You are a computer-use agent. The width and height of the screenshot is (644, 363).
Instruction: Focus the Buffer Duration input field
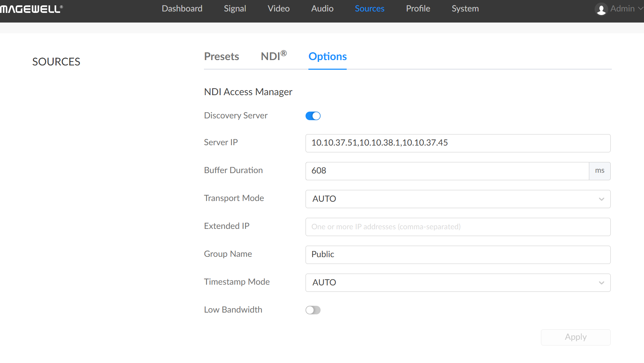(x=447, y=171)
